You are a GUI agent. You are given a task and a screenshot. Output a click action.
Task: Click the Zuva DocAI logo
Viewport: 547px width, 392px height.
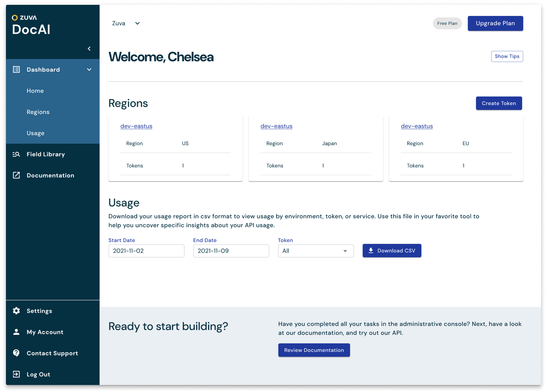tap(31, 25)
